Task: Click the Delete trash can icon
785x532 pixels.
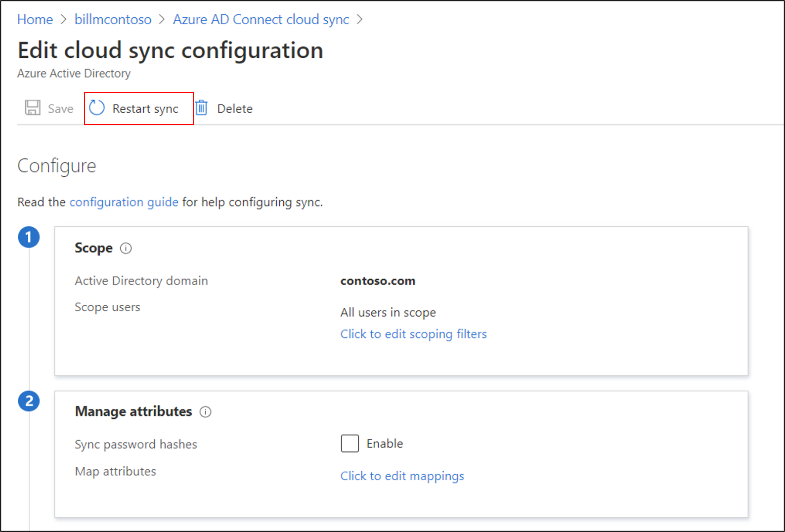Action: click(201, 108)
